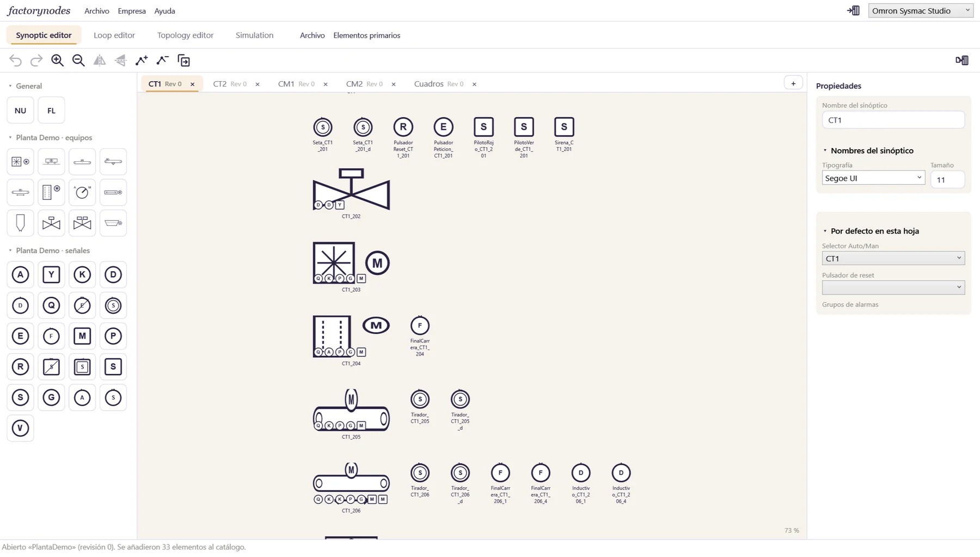Screen dimensions: 980x557
Task: Click the remove connection point icon
Action: tap(163, 60)
